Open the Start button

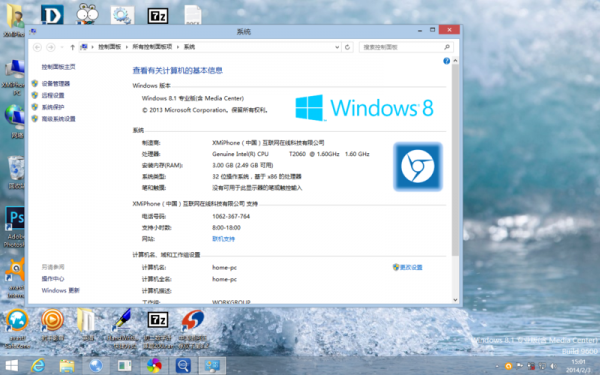pyautogui.click(x=11, y=366)
